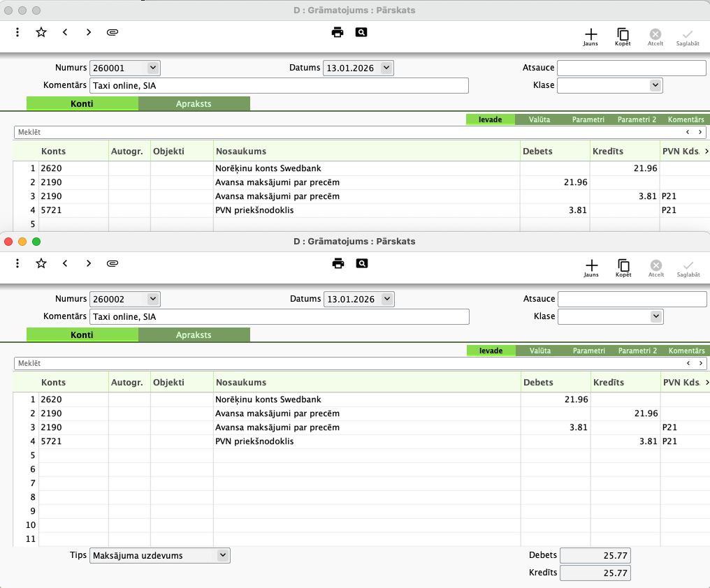Mark record 260002 as favorite with star icon
Viewport: 710px width, 588px height.
[x=41, y=263]
